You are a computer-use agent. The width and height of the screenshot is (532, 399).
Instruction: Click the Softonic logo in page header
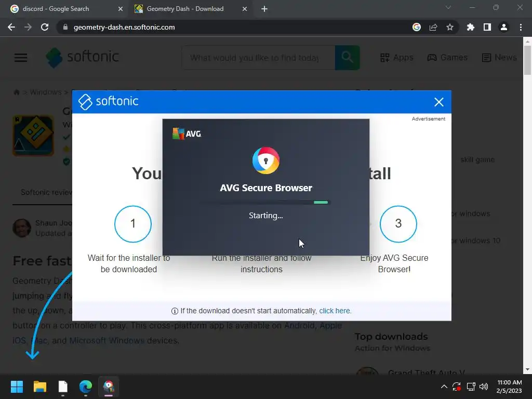point(83,57)
